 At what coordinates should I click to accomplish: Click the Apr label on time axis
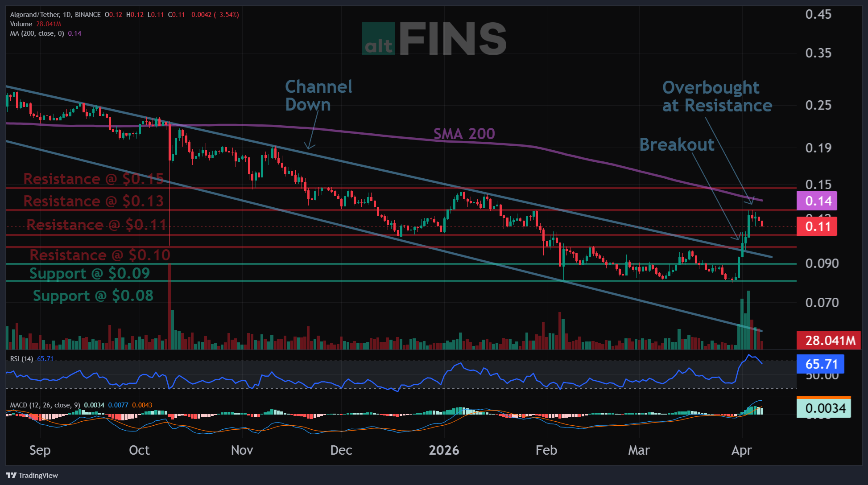pos(741,450)
